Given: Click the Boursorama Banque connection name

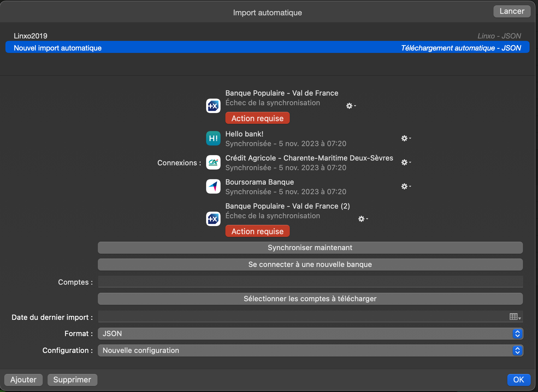Looking at the screenshot, I should (260, 182).
